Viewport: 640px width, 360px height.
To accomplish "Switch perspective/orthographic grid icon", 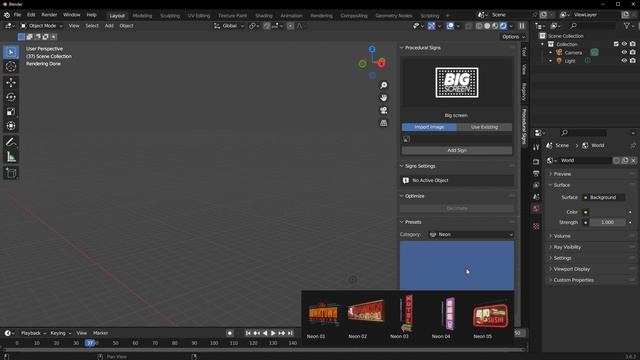I will pyautogui.click(x=384, y=123).
